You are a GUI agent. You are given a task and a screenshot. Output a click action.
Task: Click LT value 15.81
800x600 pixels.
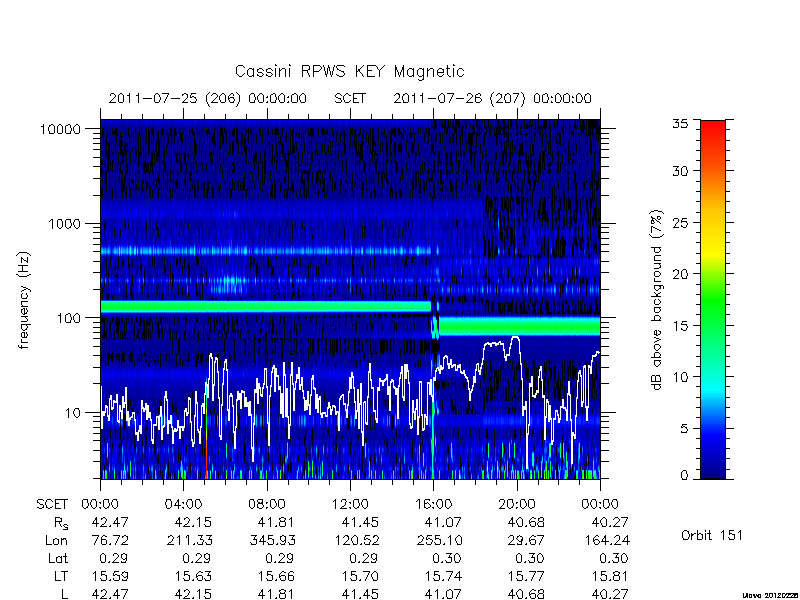(x=610, y=577)
